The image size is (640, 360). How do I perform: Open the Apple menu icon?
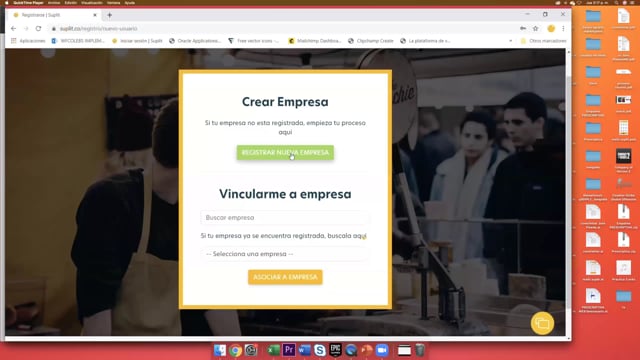(6, 3)
